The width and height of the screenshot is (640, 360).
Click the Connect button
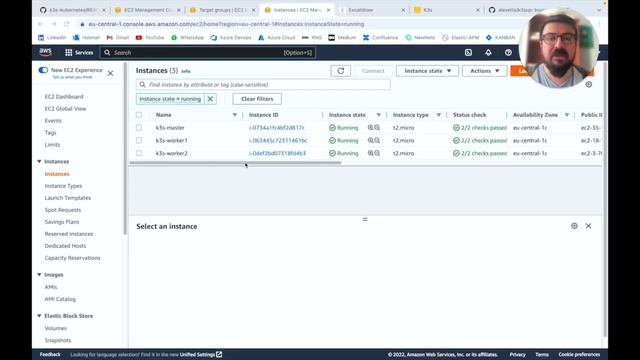click(x=373, y=71)
